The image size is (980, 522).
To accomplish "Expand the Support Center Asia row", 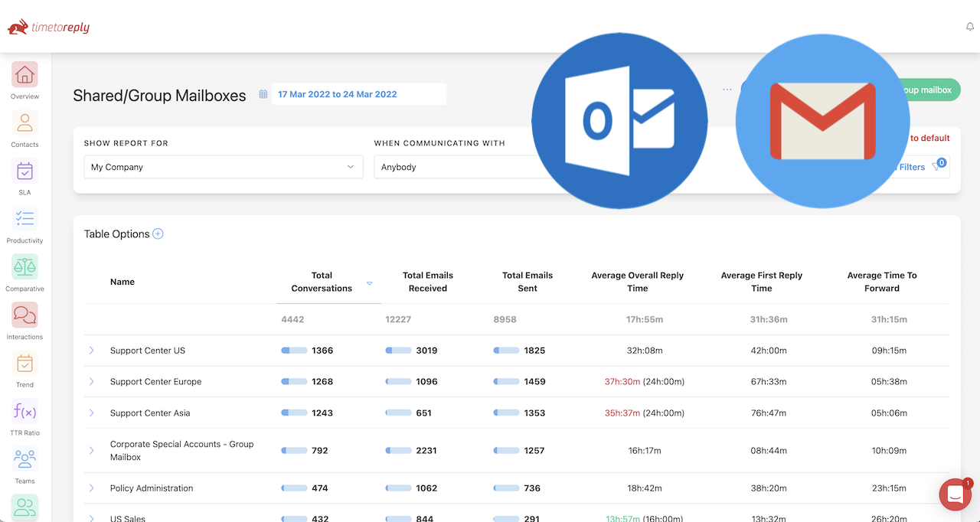I will tap(91, 413).
